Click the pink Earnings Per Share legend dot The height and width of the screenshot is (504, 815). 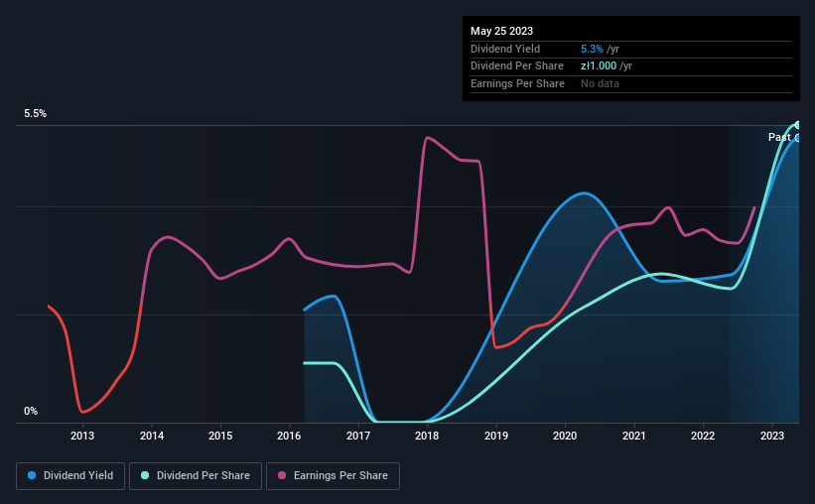(282, 475)
